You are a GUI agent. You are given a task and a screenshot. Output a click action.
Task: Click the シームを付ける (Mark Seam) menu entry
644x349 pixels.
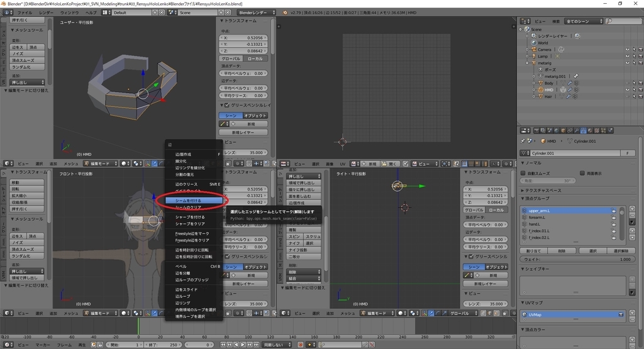pos(194,201)
